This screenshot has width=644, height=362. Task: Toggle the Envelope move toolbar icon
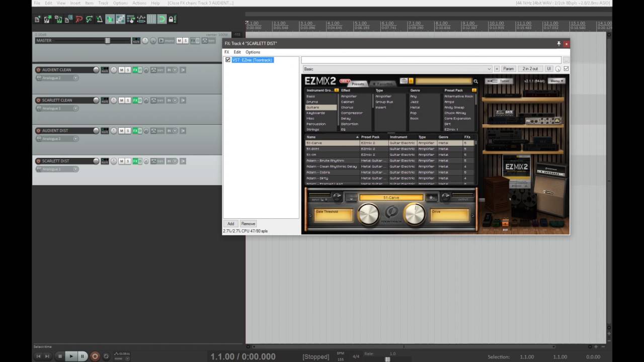click(x=141, y=19)
